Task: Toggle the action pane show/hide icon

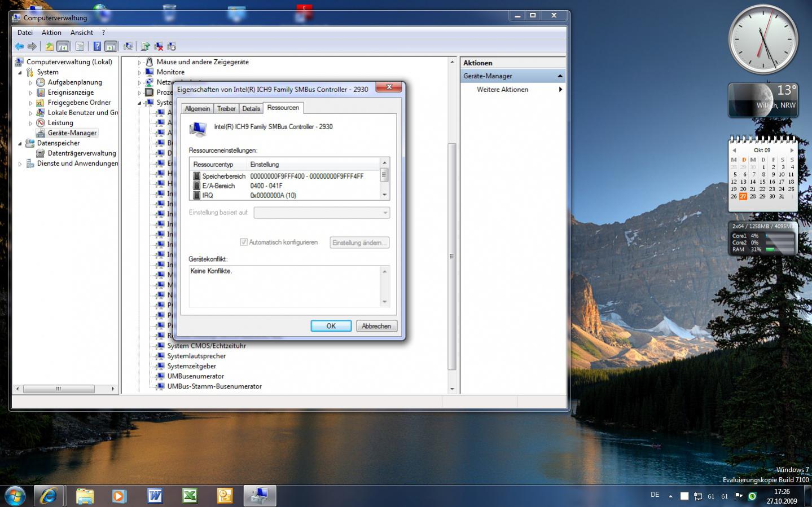Action: pyautogui.click(x=111, y=46)
